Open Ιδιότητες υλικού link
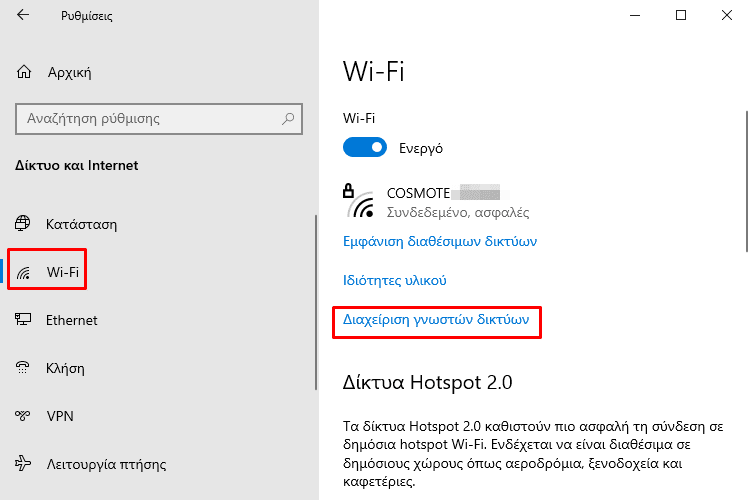This screenshot has height=500, width=750. pyautogui.click(x=395, y=280)
